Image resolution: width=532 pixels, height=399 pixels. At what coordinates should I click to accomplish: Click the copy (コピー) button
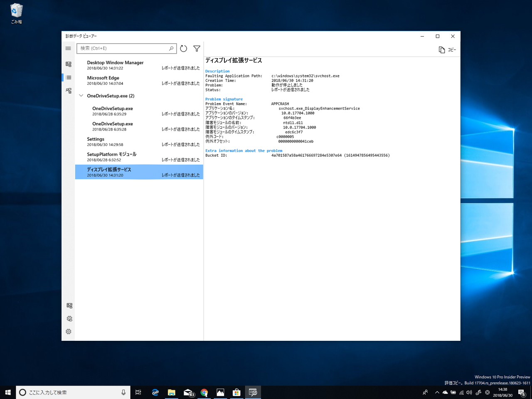tap(447, 50)
